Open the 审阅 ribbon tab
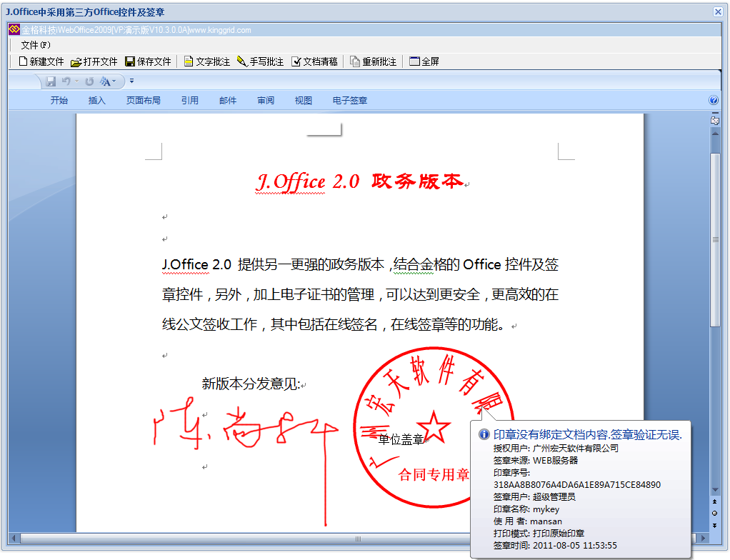This screenshot has width=730, height=560. pos(266,100)
